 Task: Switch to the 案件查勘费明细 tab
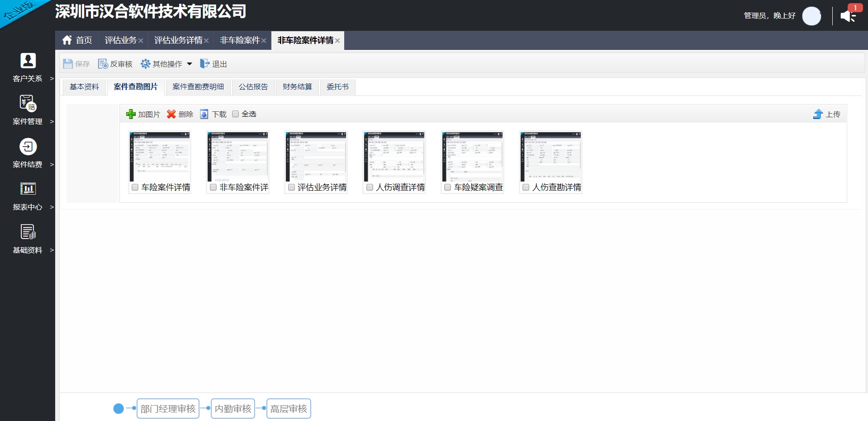(x=198, y=87)
